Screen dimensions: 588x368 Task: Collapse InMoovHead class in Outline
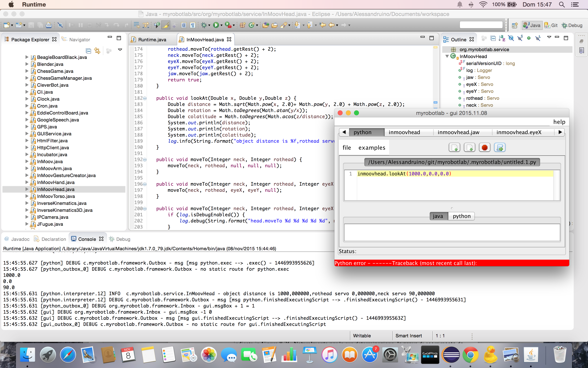click(x=447, y=56)
